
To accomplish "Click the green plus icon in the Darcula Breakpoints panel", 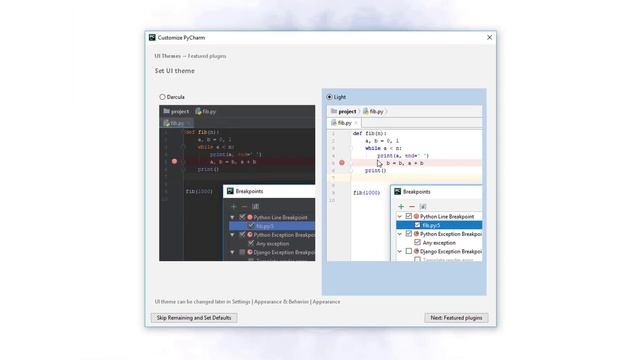I will pos(233,207).
